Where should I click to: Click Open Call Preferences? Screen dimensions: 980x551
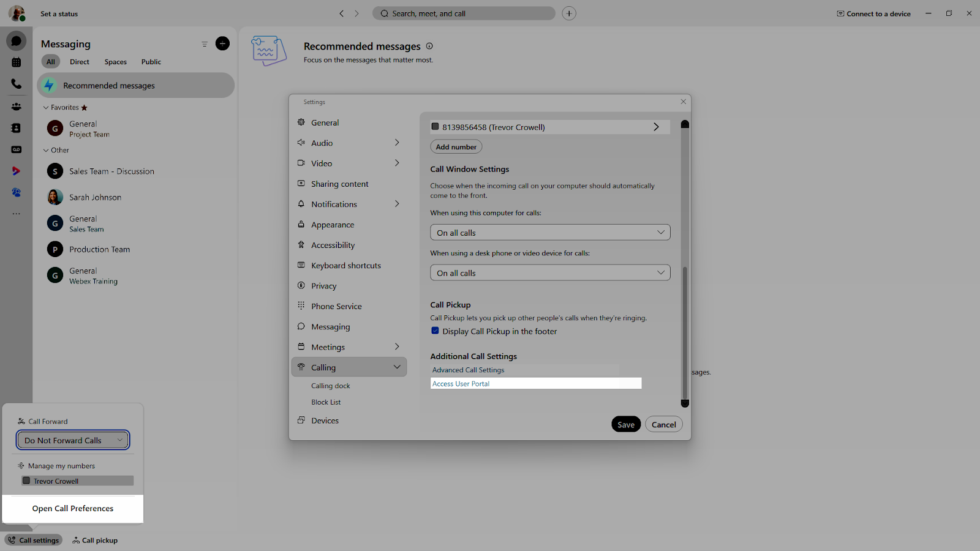pos(73,509)
